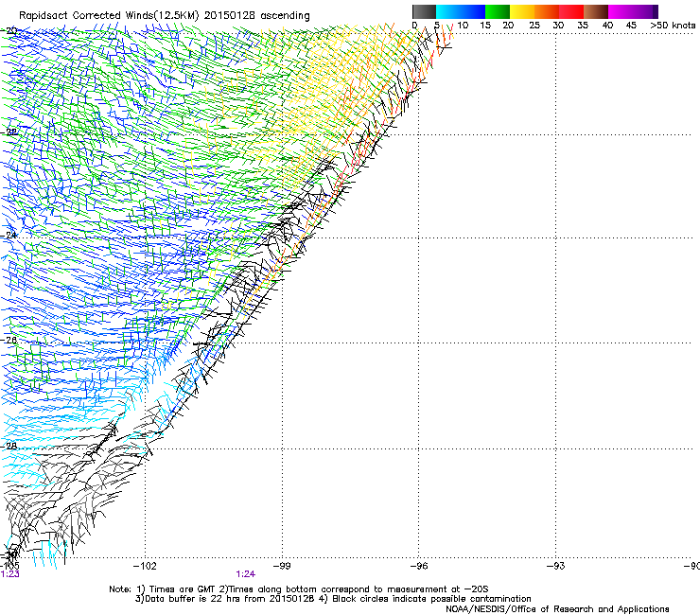Click the '40' legend scale label
This screenshot has width=700, height=615.
(607, 26)
